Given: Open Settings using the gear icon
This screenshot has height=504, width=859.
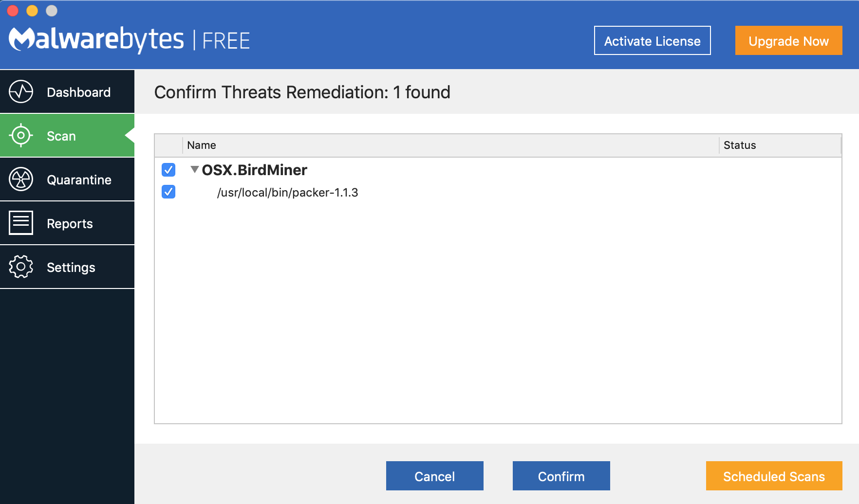Looking at the screenshot, I should 20,267.
